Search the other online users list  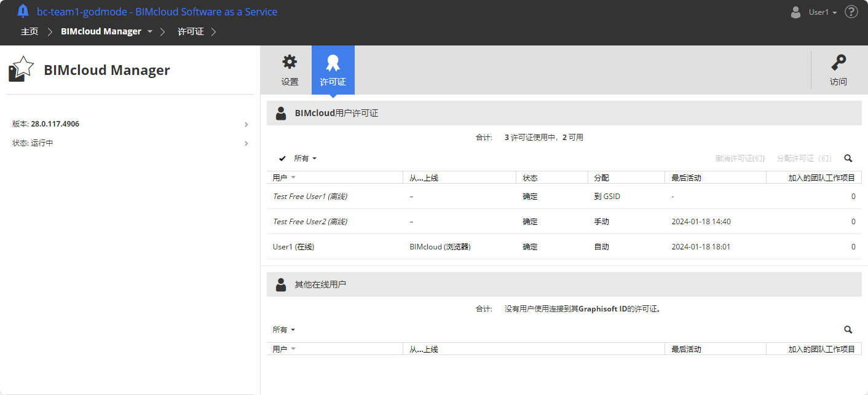tap(848, 330)
